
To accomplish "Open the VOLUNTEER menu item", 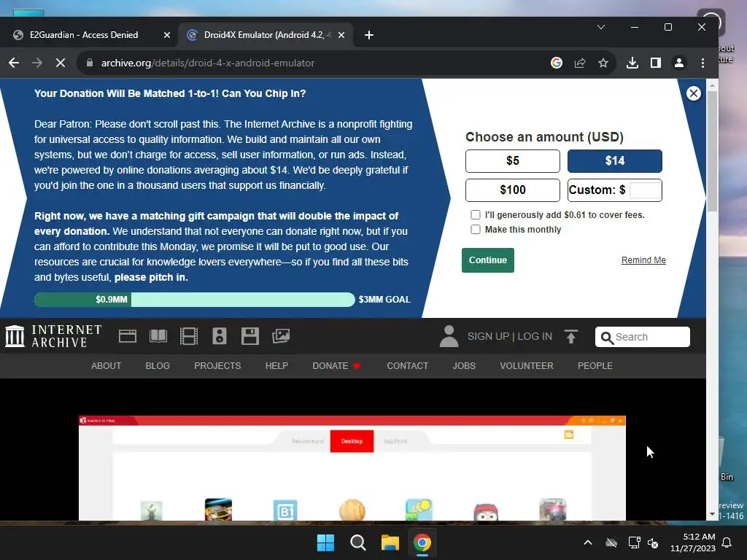I will tap(527, 366).
